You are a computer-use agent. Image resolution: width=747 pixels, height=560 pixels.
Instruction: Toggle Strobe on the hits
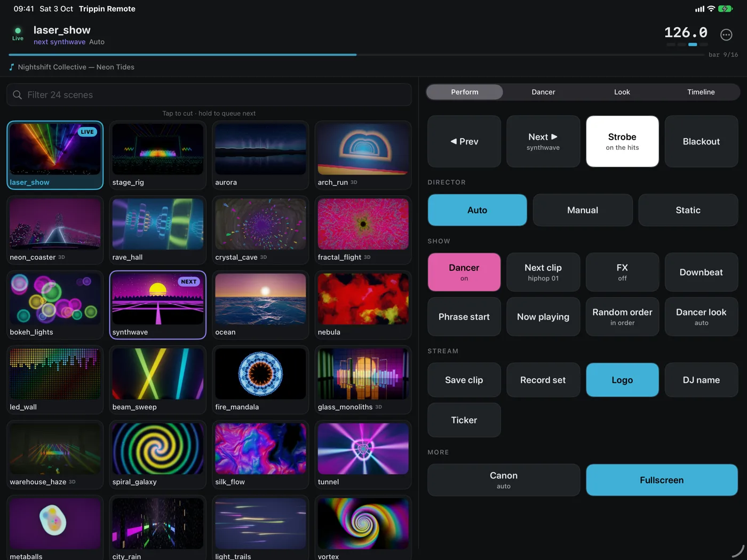coord(622,141)
